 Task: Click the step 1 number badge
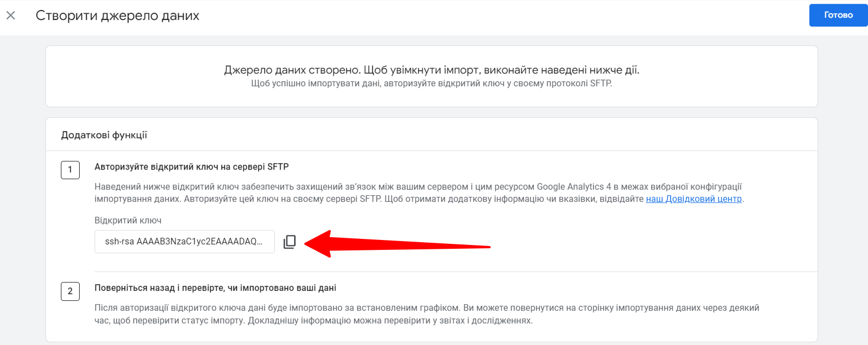click(x=70, y=170)
